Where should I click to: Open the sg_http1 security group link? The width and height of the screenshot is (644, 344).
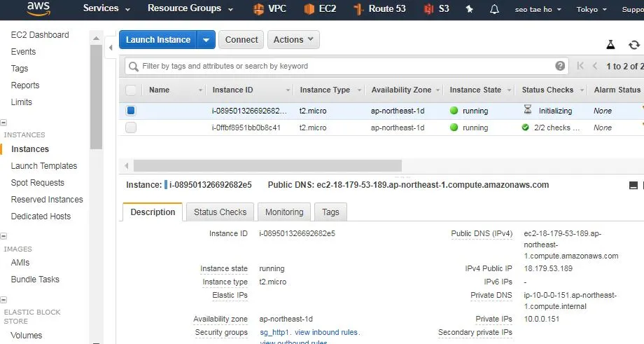tap(274, 333)
